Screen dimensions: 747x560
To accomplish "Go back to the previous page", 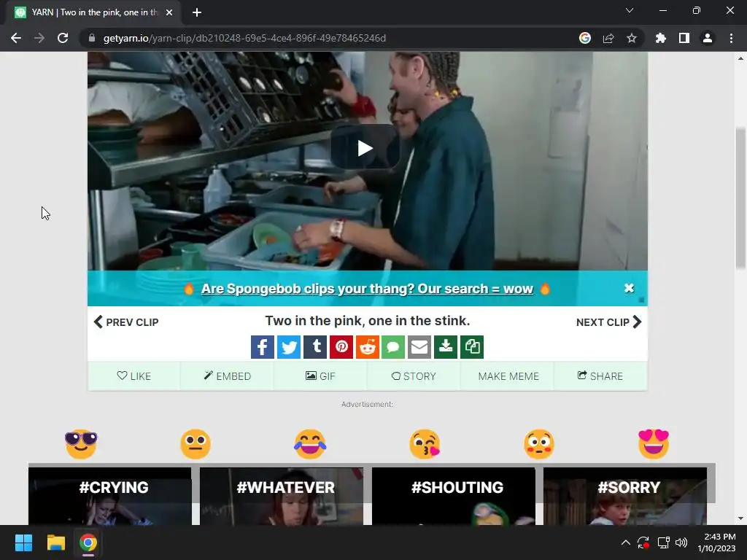I will (16, 38).
